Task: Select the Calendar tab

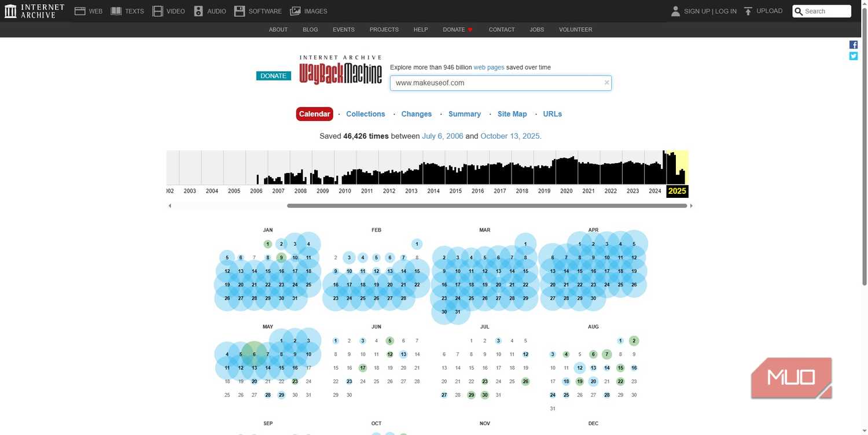Action: (315, 114)
